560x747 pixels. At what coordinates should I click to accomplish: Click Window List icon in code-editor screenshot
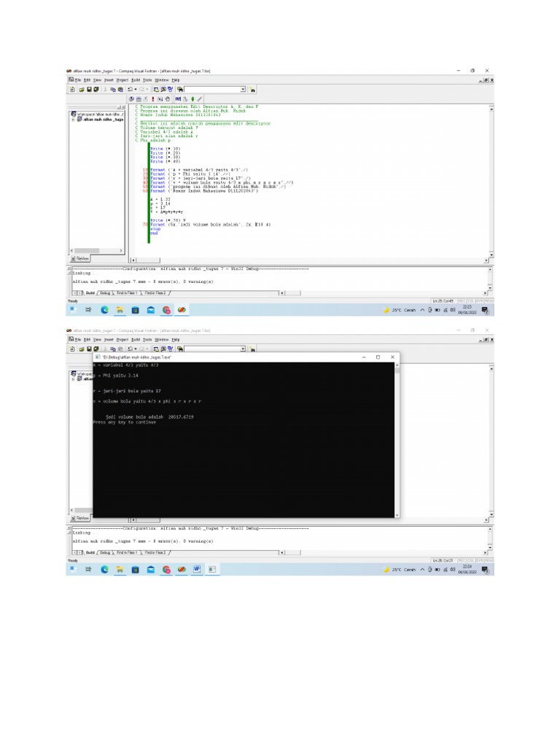click(170, 89)
